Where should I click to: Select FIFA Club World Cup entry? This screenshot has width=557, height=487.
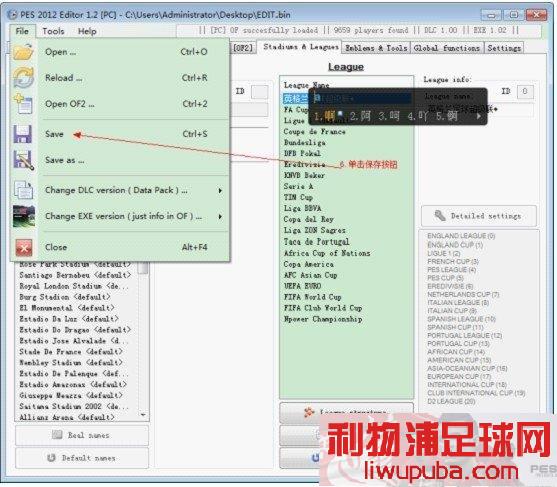[323, 308]
